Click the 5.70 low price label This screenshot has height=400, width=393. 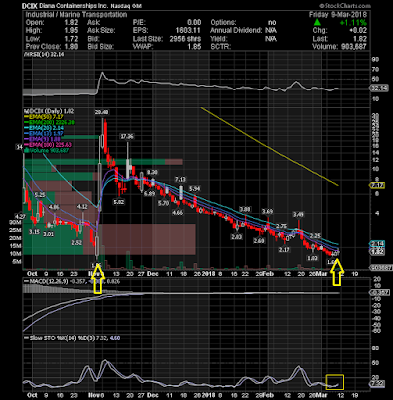(163, 203)
